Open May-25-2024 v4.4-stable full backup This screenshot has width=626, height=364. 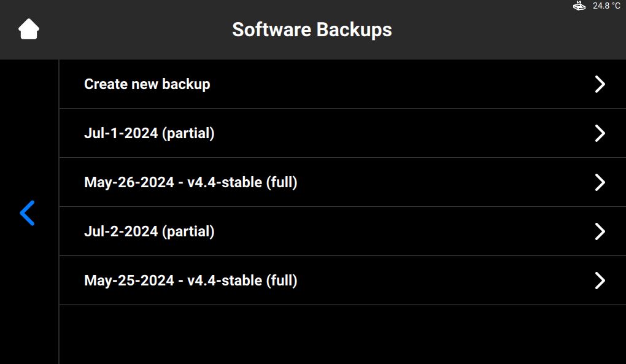[342, 281]
